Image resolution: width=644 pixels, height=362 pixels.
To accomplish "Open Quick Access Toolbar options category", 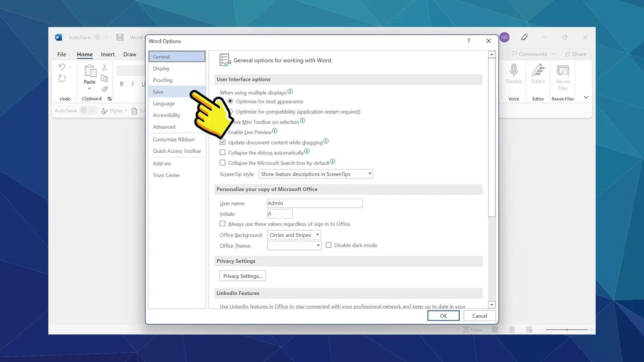I will pos(177,151).
